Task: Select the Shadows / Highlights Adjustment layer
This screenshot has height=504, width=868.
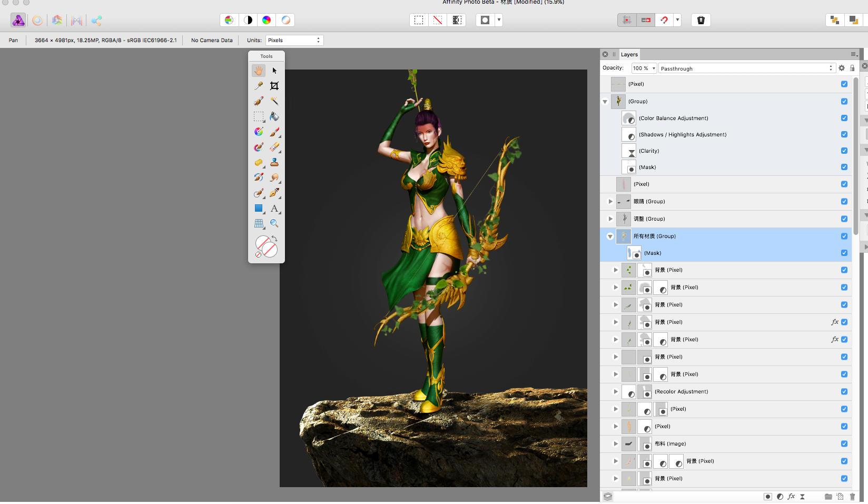Action: click(726, 134)
